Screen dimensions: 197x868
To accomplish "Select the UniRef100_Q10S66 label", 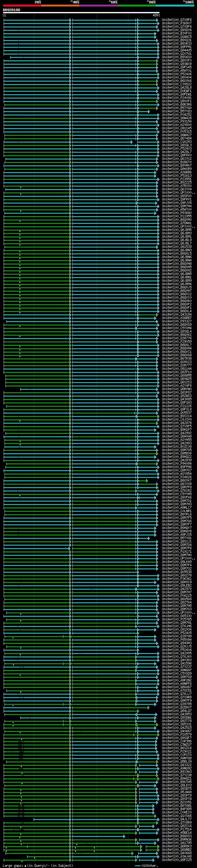I will tap(177, 816).
